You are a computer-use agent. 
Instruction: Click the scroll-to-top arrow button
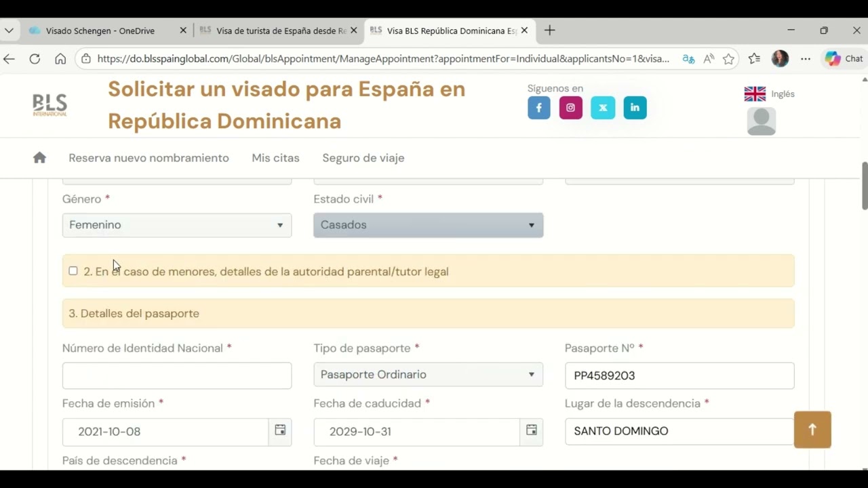tap(812, 430)
